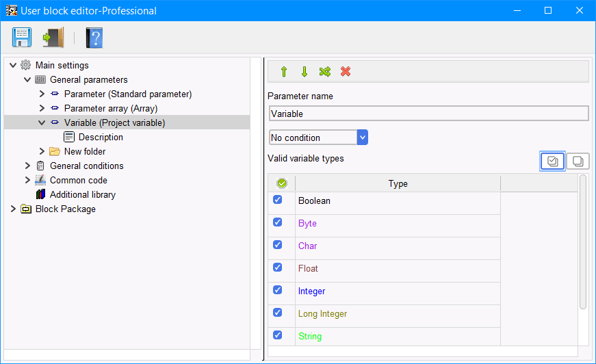Delete parameter with red X icon
The height and width of the screenshot is (364, 596).
tap(346, 72)
